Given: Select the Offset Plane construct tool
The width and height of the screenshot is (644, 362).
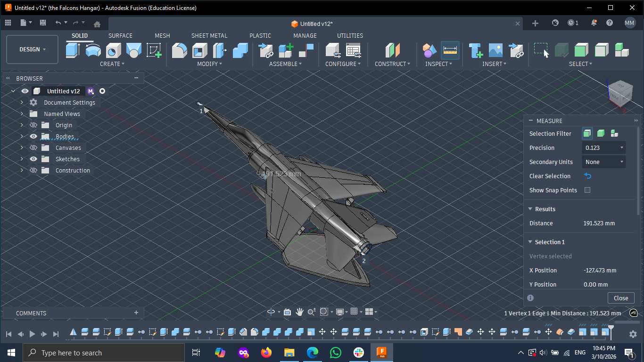Looking at the screenshot, I should click(392, 50).
